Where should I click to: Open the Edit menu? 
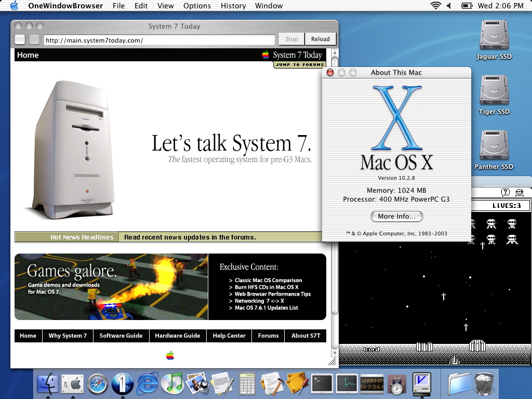pos(141,6)
